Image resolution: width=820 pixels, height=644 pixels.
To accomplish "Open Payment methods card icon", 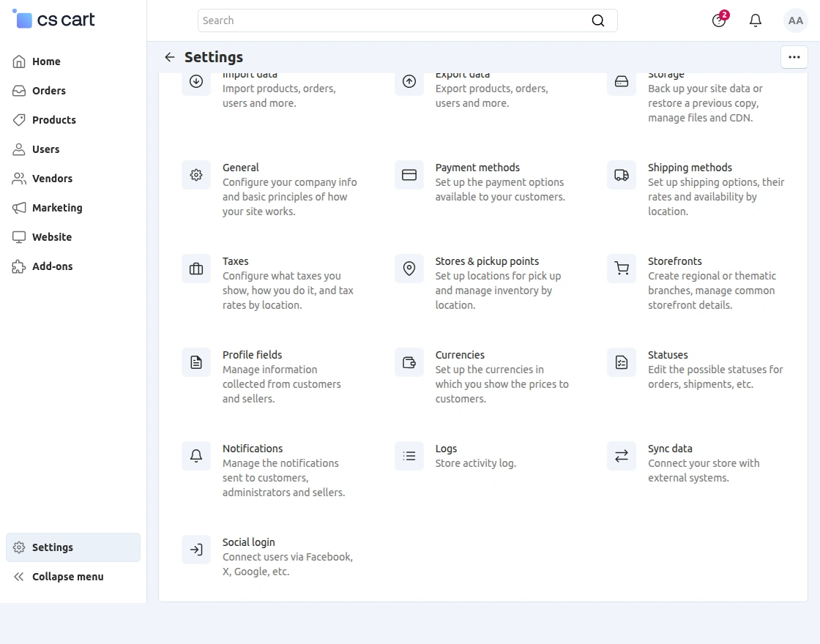I will coord(409,175).
